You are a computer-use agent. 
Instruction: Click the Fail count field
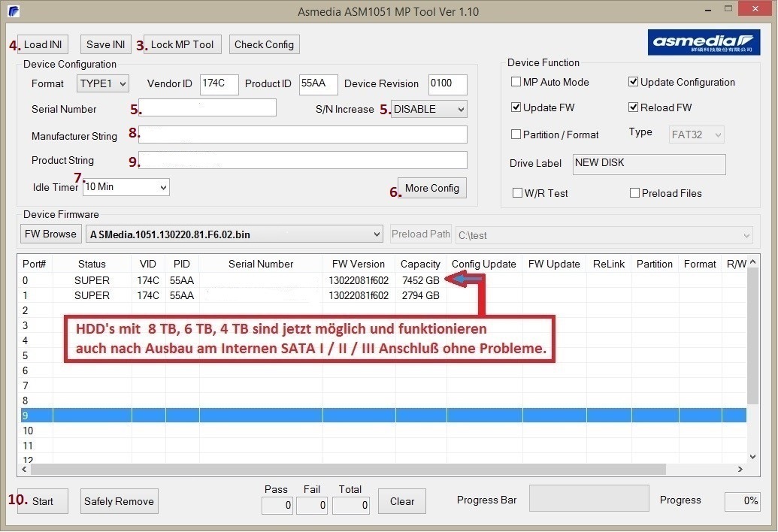(312, 505)
